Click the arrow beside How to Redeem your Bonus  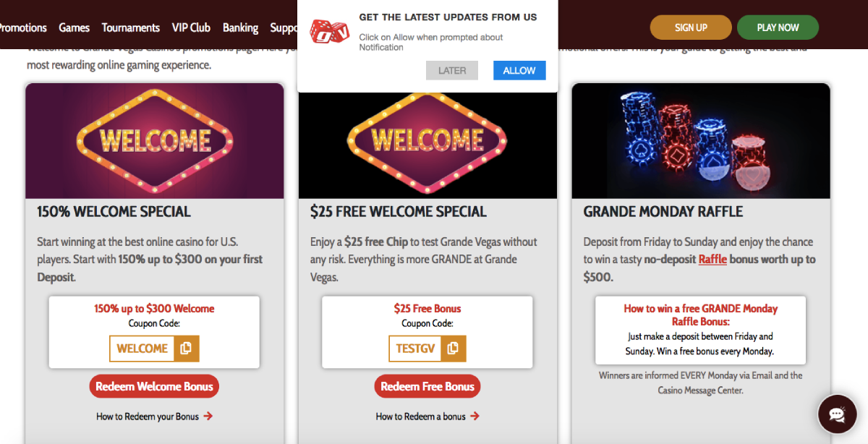(x=208, y=416)
